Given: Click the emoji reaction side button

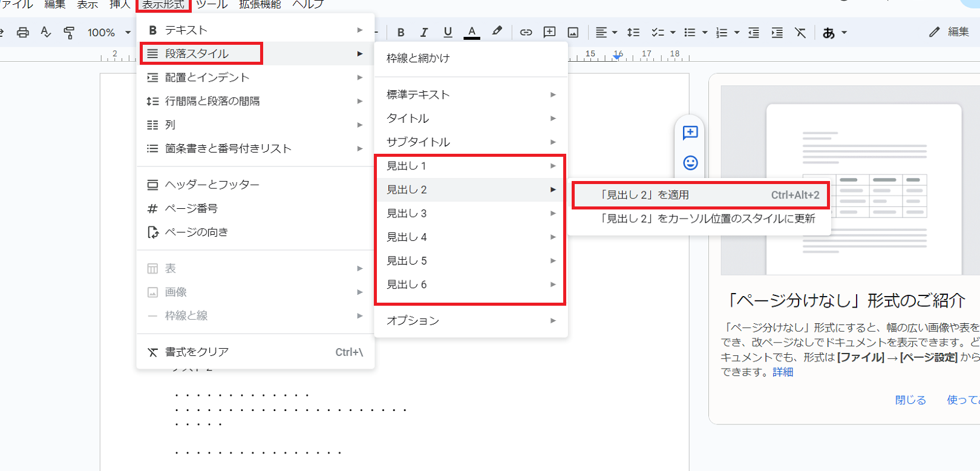Looking at the screenshot, I should point(690,163).
